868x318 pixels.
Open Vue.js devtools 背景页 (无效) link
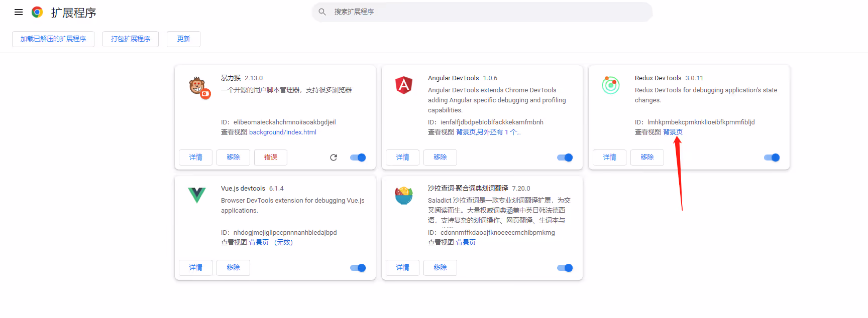tap(271, 243)
